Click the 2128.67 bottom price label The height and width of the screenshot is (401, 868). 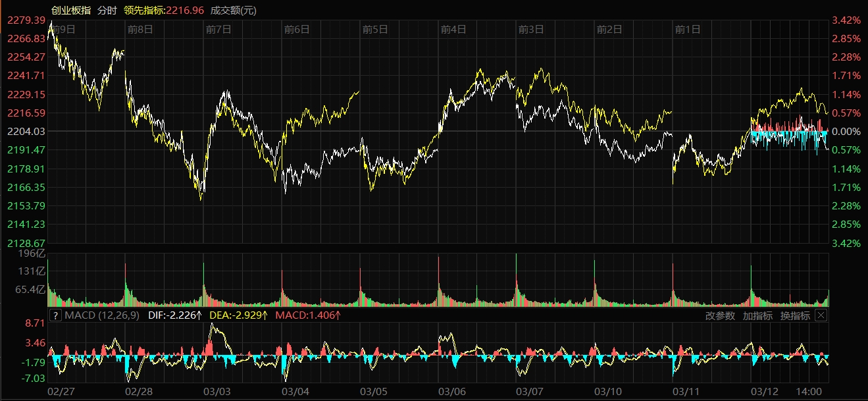(x=26, y=244)
